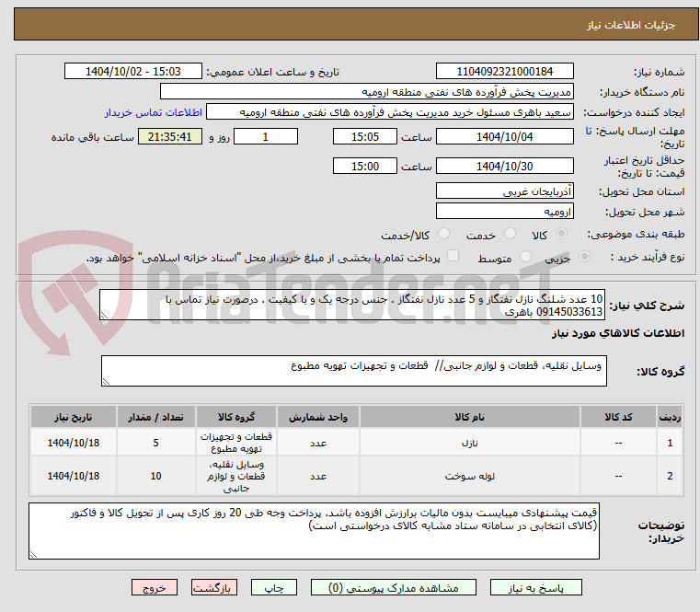Click the نام دستگاه خریدار field
The height and width of the screenshot is (612, 700).
pyautogui.click(x=366, y=92)
